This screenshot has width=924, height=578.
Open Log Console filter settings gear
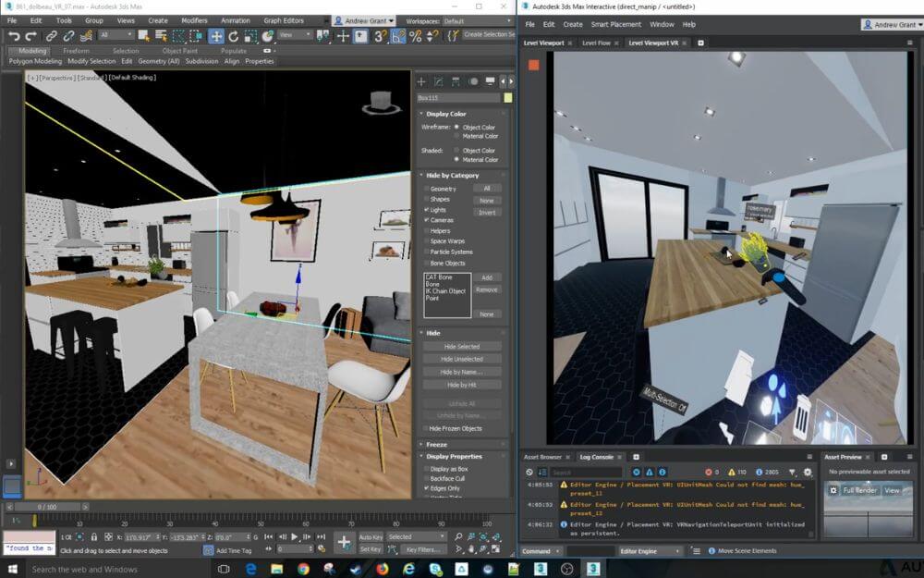(x=807, y=472)
